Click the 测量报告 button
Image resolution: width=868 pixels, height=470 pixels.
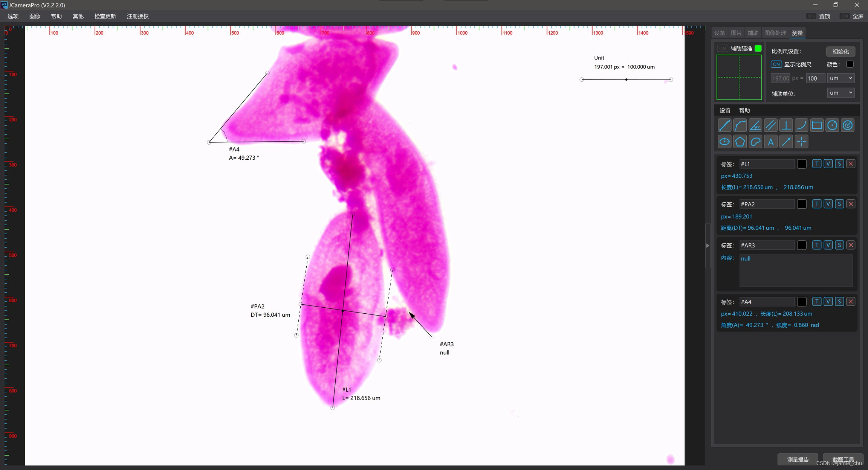[x=798, y=459]
